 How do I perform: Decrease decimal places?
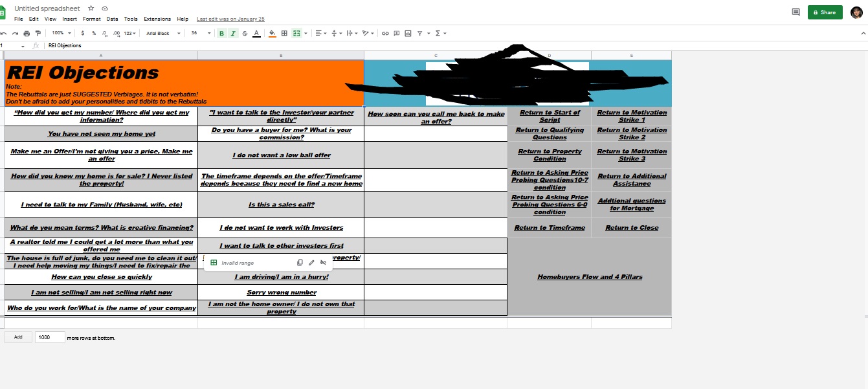tap(105, 33)
